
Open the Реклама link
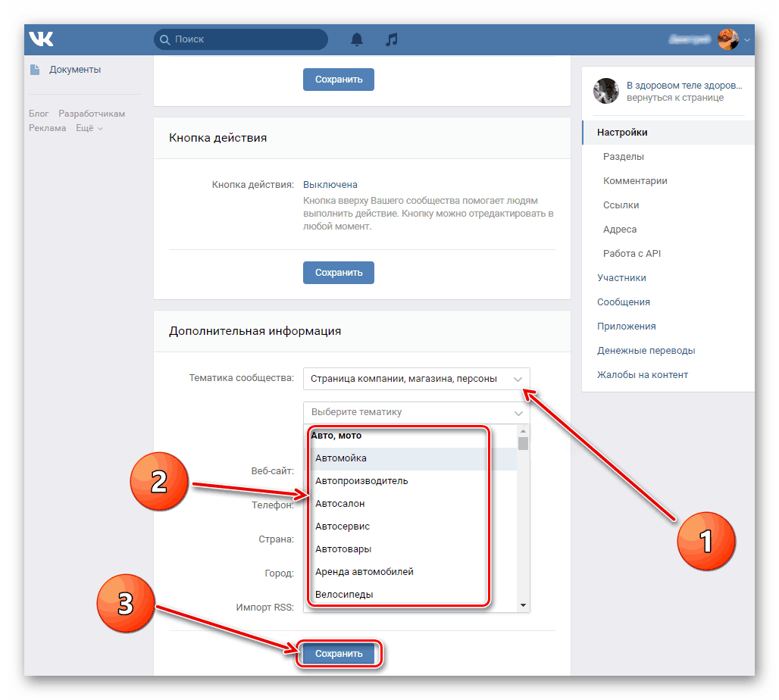click(47, 128)
